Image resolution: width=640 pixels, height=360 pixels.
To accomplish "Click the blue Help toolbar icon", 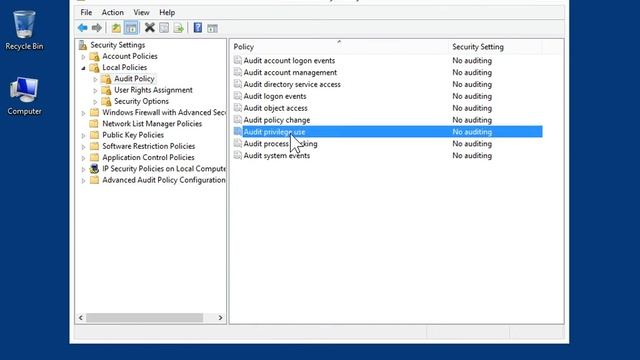I will click(198, 27).
